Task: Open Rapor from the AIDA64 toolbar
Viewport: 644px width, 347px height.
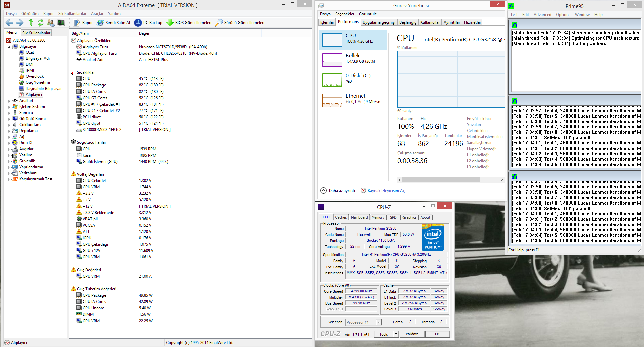Action: 83,23
